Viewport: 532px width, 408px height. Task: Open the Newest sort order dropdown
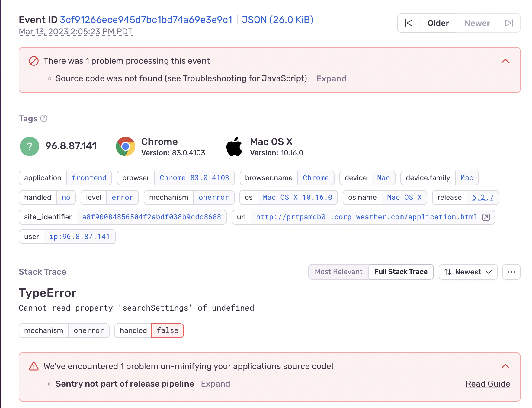[x=468, y=272]
